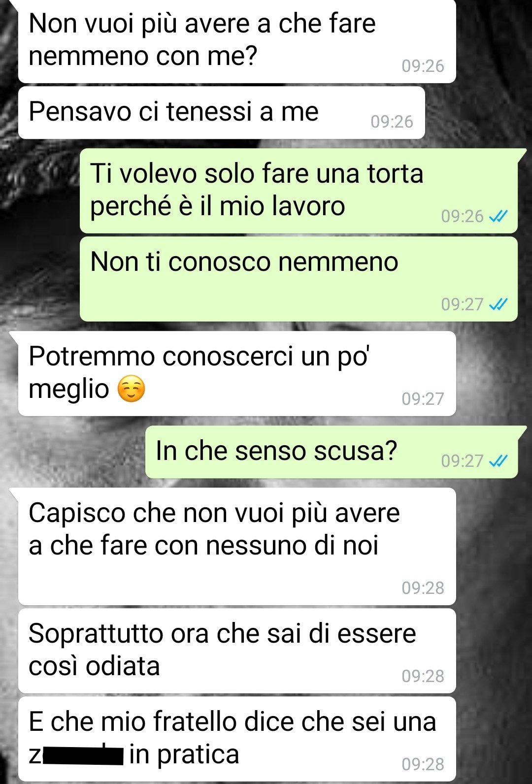This screenshot has width=532, height=784.
Task: Select the green bubble 'Ti volevo solo fare una torta'
Action: point(299,191)
